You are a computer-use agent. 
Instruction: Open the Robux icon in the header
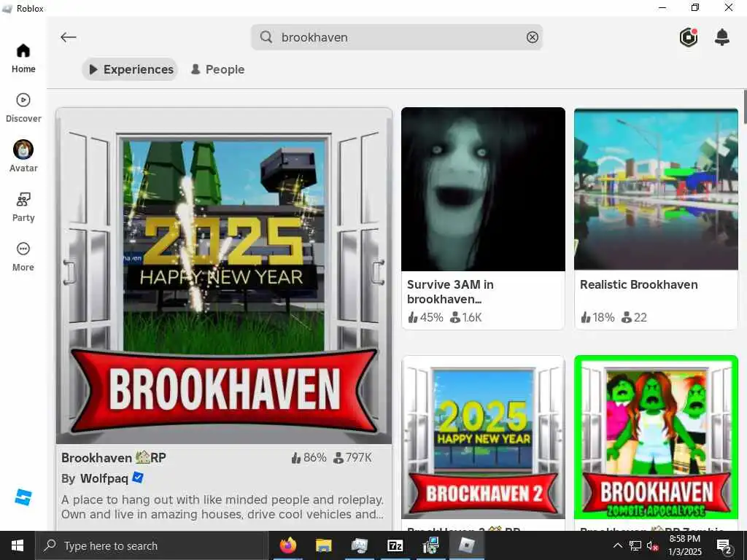coord(689,37)
